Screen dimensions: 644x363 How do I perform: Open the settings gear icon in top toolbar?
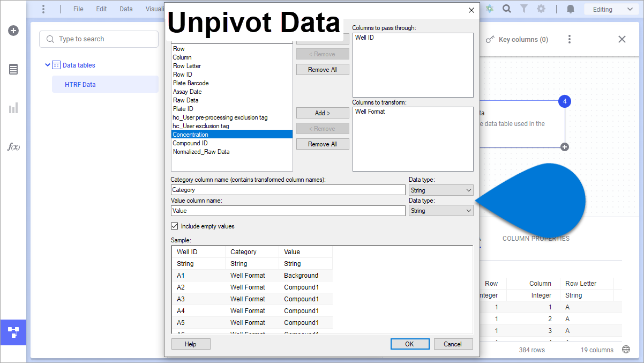(541, 9)
